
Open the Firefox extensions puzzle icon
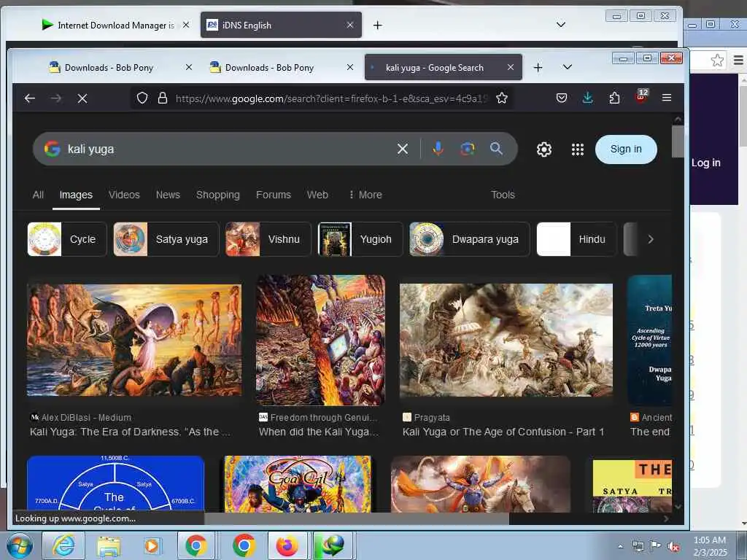[x=614, y=98]
